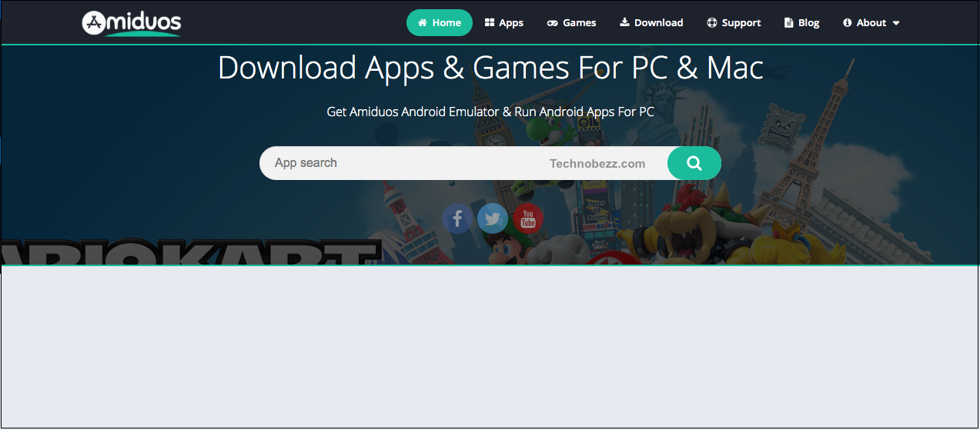Viewport: 980px width, 430px height.
Task: Click the 'Get Amiduos Android Emulator' subtitle text
Action: pyautogui.click(x=490, y=112)
